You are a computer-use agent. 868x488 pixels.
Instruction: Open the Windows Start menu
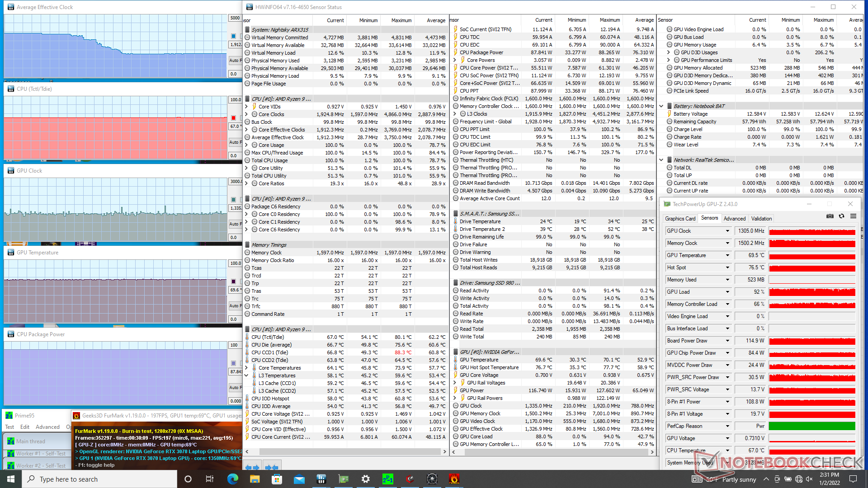(11, 479)
